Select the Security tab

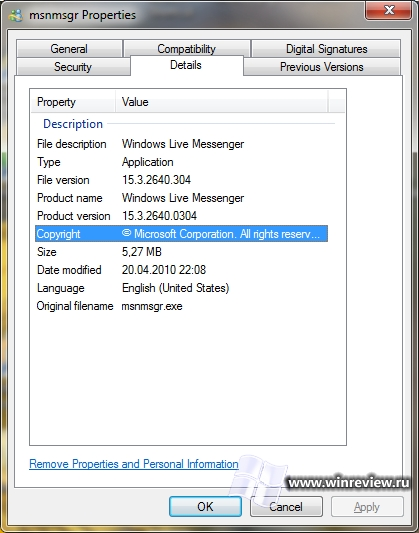point(73,67)
